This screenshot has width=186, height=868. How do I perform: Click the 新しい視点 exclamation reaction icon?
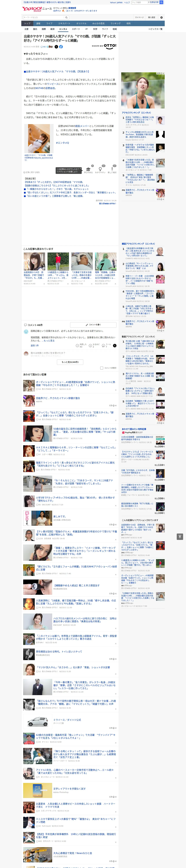112,169
